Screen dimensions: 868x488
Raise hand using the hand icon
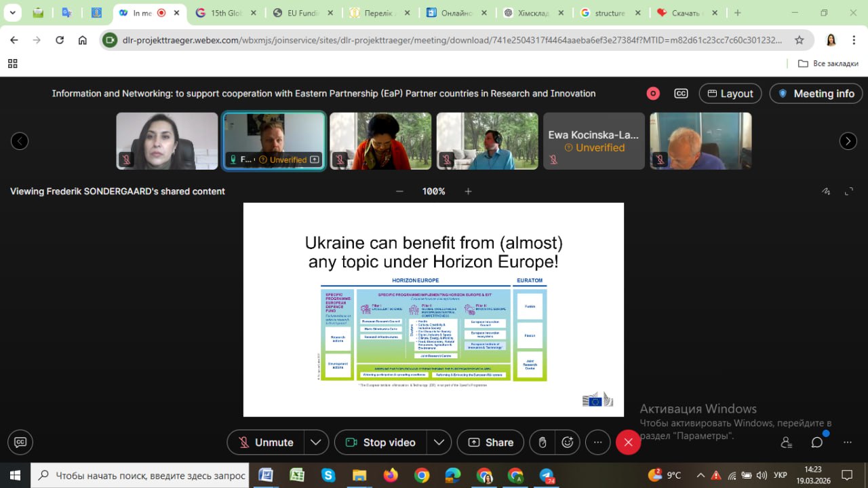pyautogui.click(x=542, y=443)
